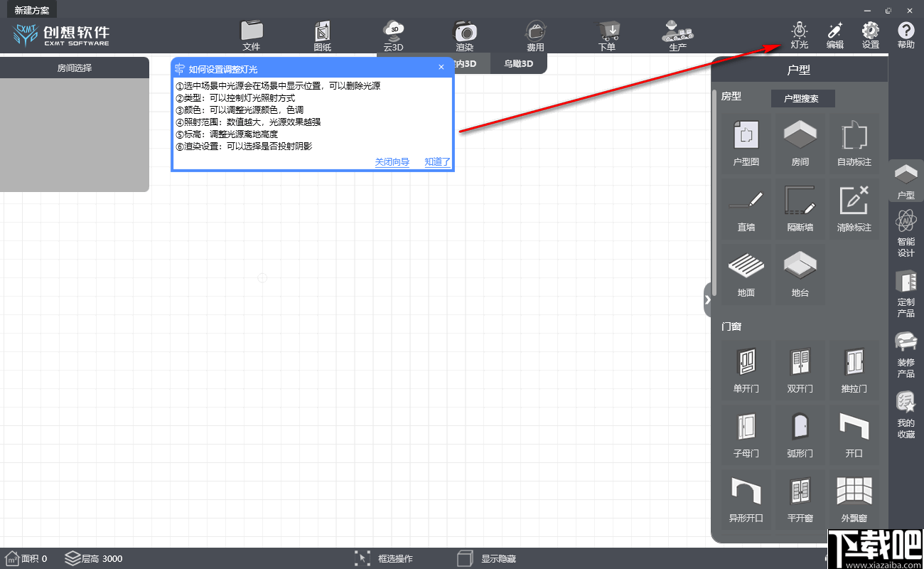Open the 生产 (Production) tool
The width and height of the screenshot is (924, 569).
coord(678,36)
